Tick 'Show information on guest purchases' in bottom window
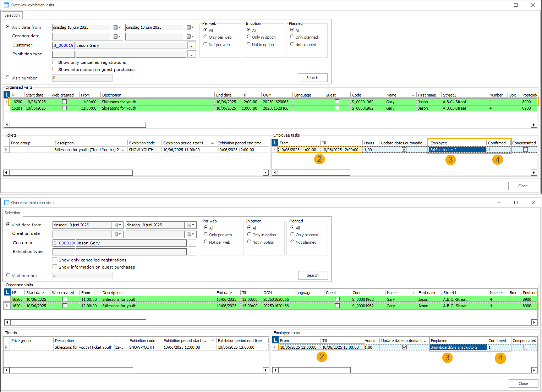Screen dimensions: 542x392 pyautogui.click(x=55, y=267)
